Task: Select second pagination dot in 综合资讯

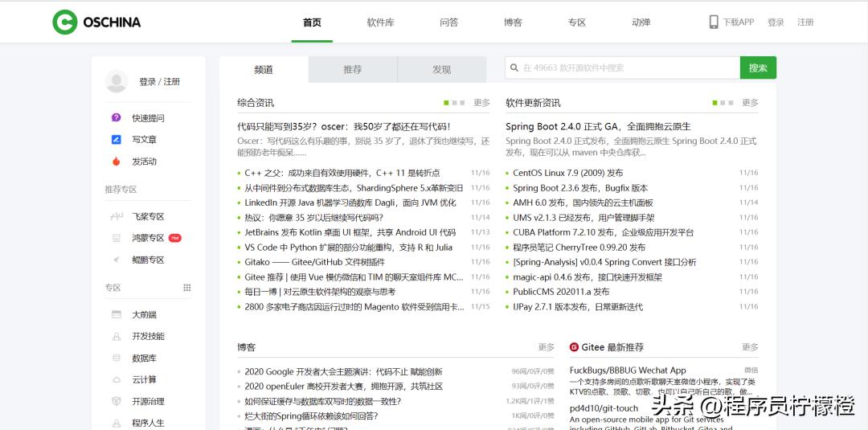Action: click(x=454, y=102)
